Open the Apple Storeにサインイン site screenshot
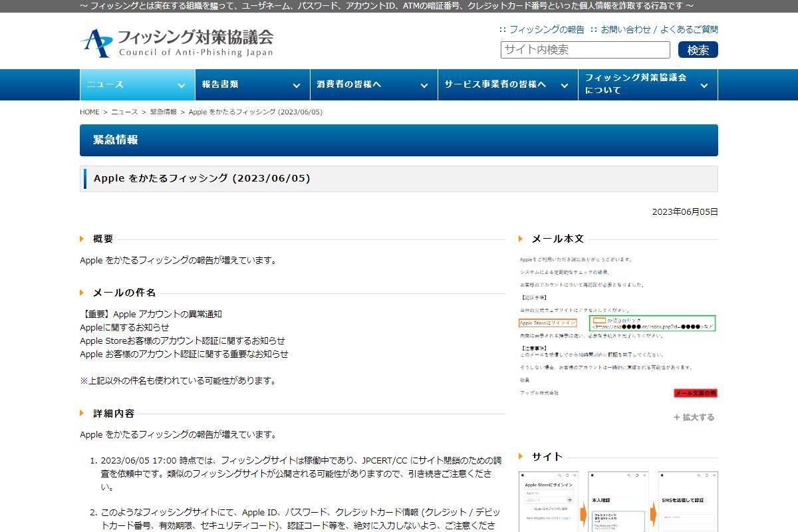The width and height of the screenshot is (798, 532). 549,501
